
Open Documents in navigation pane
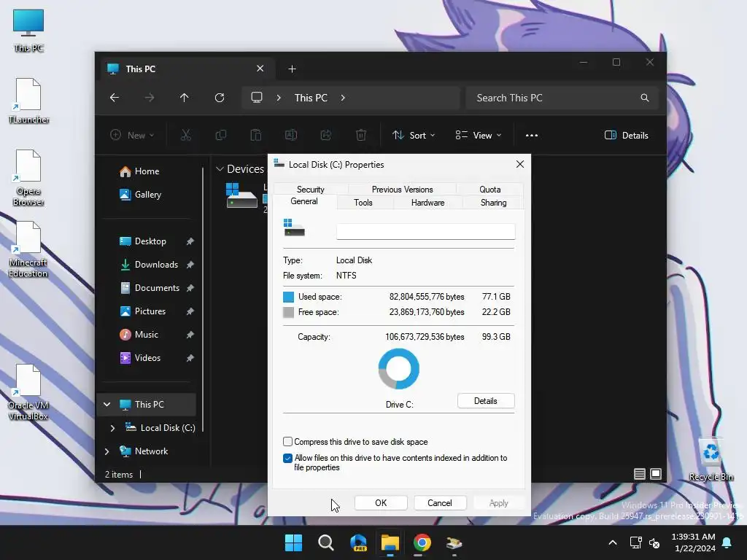click(x=157, y=287)
